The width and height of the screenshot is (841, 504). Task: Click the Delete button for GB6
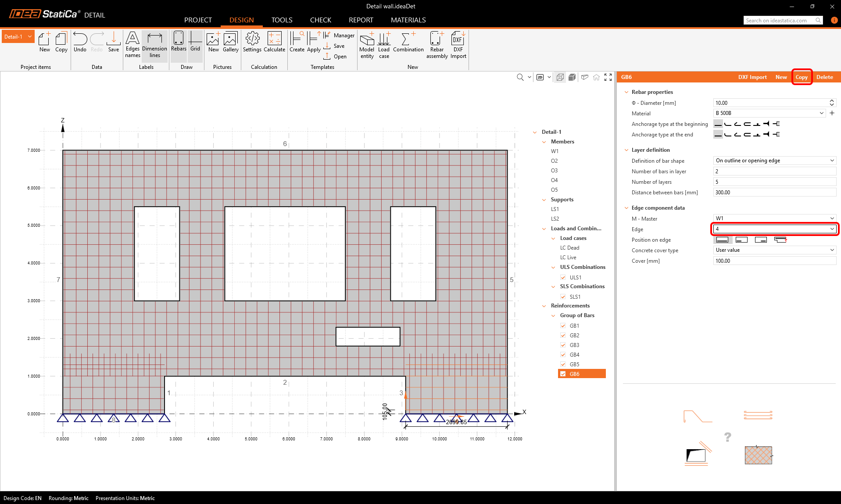tap(824, 77)
